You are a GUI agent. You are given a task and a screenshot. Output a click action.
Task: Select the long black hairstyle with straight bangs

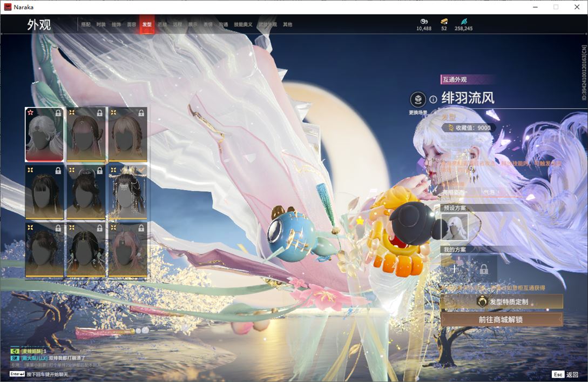[x=44, y=192]
